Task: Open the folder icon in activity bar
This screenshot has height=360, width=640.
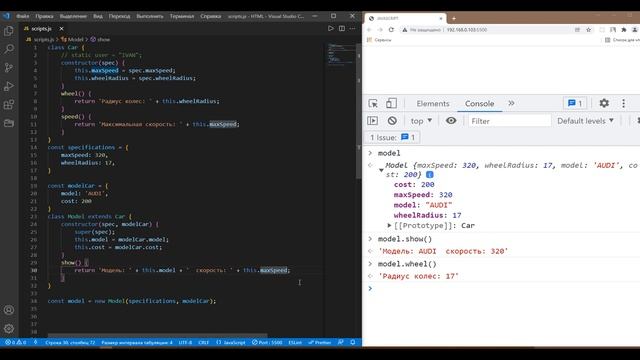Action: pyautogui.click(x=9, y=123)
